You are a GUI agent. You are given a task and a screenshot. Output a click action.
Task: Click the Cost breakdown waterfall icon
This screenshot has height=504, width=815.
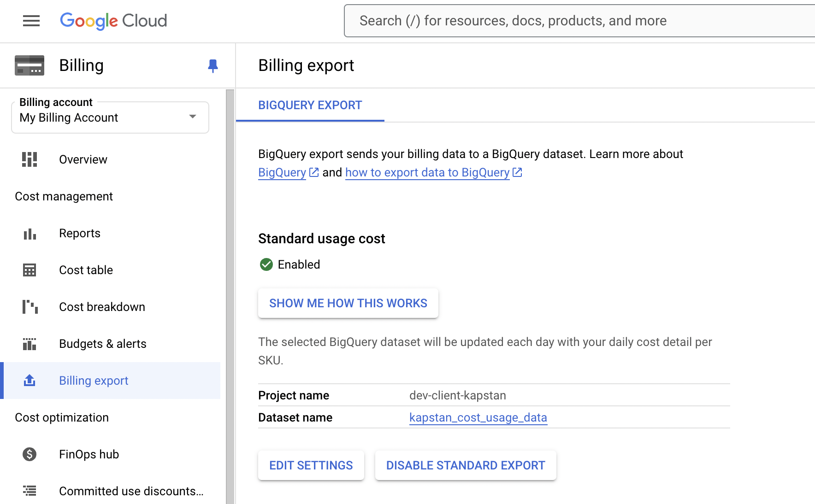[30, 307]
